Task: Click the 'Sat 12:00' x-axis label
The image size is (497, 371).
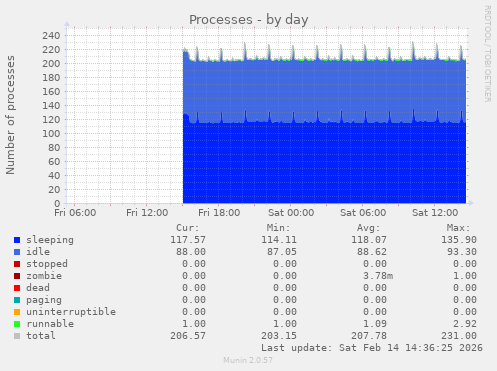Action: coord(435,213)
